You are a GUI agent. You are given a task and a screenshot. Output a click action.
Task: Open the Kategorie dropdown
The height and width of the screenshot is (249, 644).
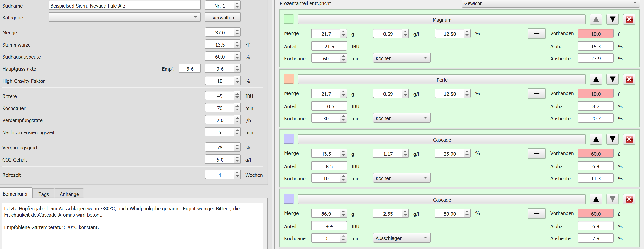pyautogui.click(x=125, y=17)
